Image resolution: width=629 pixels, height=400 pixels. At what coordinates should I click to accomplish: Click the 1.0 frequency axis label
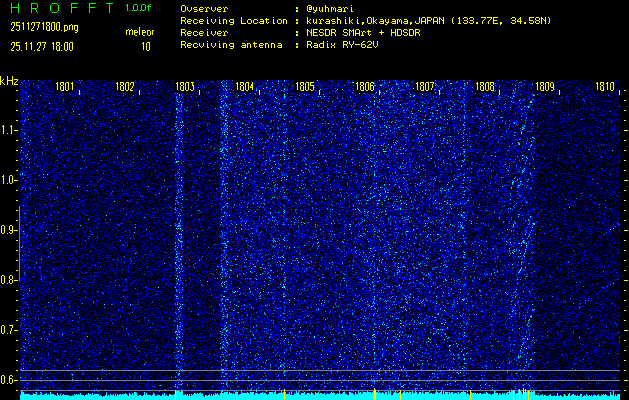click(8, 181)
